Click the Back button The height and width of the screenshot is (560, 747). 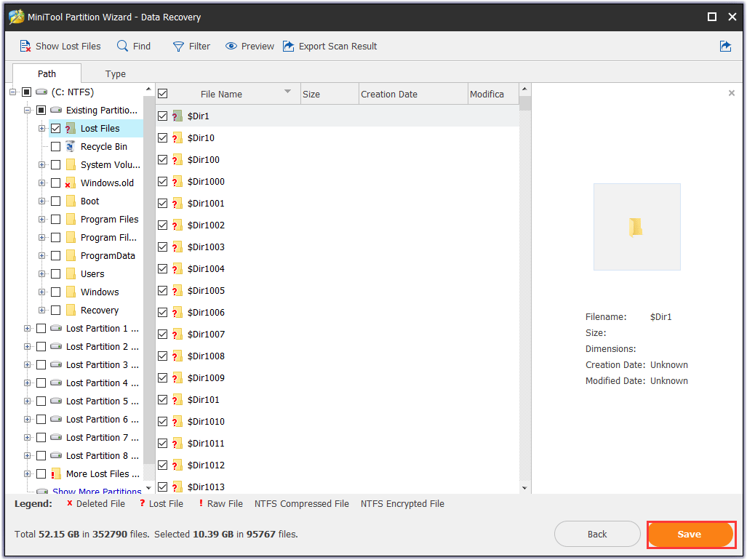[x=597, y=534]
